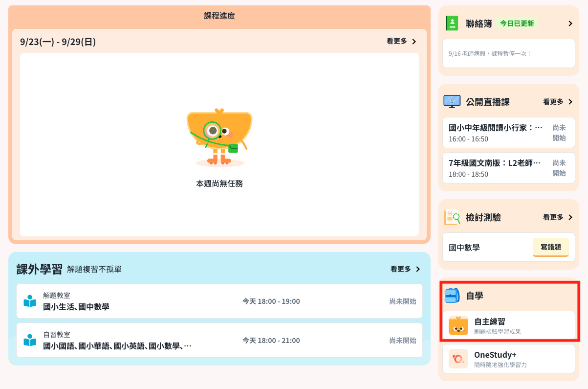This screenshot has height=389, width=588.
Task: Click the 本週尚無任務 message
Action: pyautogui.click(x=219, y=183)
